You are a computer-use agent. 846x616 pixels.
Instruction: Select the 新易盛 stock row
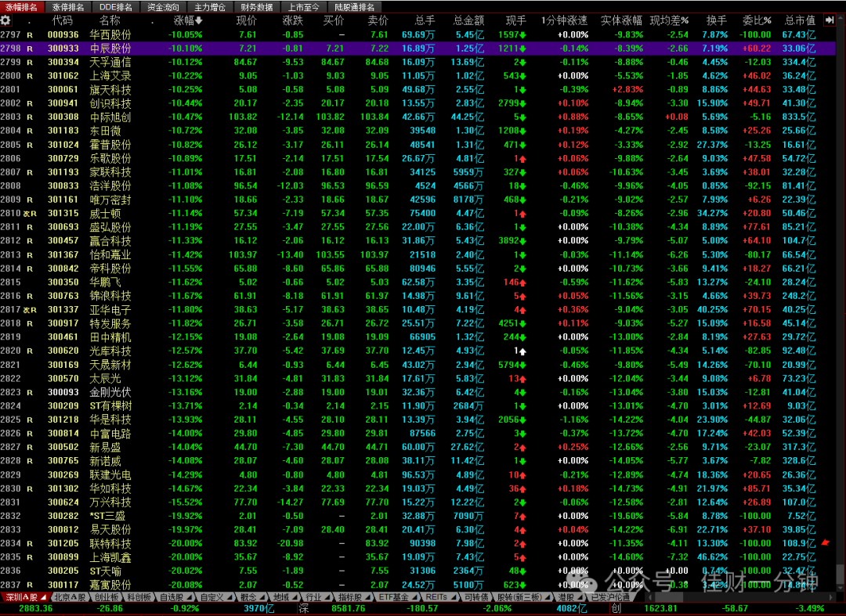418,447
